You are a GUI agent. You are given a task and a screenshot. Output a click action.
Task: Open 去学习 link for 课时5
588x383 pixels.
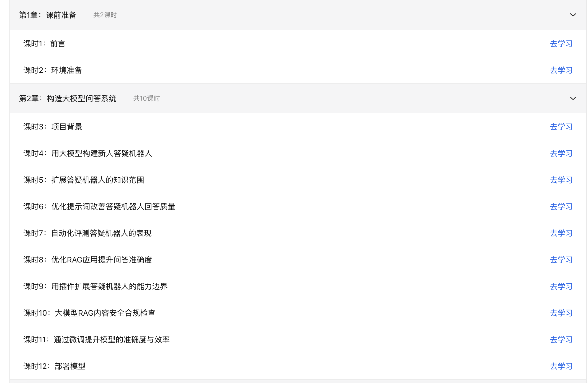pyautogui.click(x=561, y=180)
